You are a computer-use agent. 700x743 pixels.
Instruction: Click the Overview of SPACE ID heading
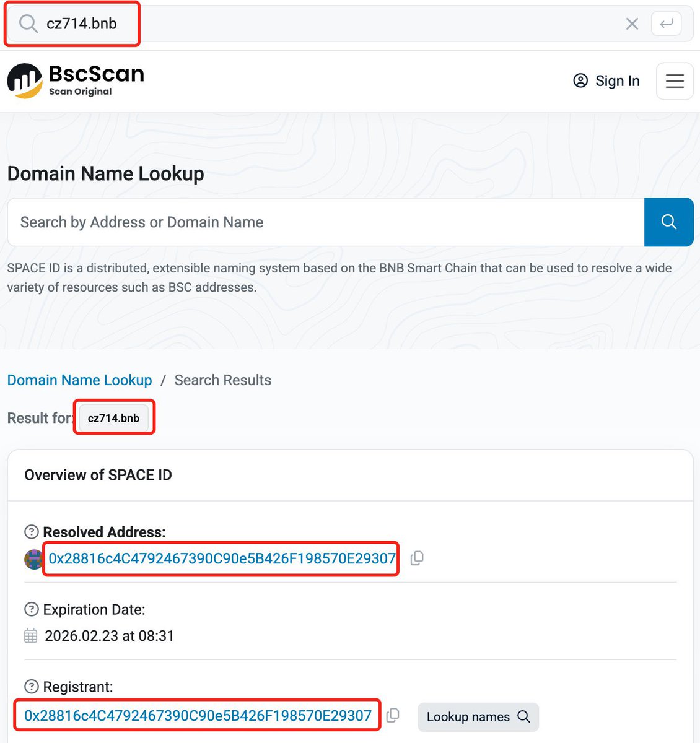pos(98,475)
